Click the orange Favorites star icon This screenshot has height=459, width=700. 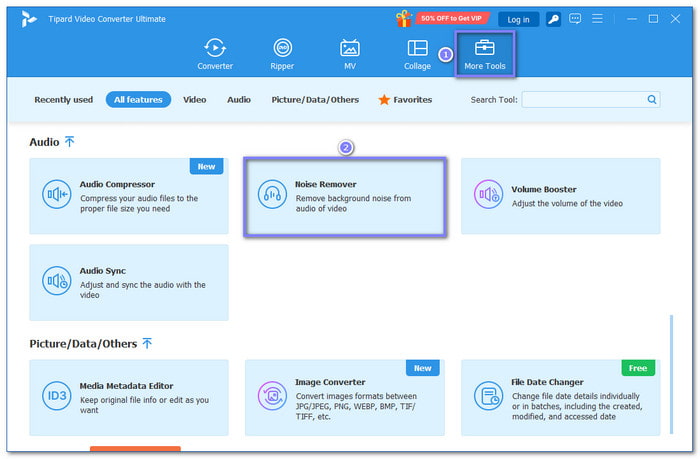[384, 100]
